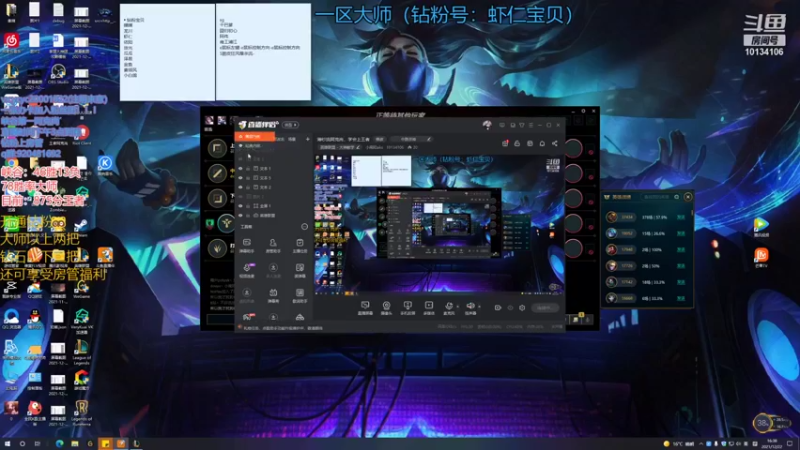Open the quality pill dropdown beside app logo
This screenshot has height=450, width=800.
(x=291, y=125)
